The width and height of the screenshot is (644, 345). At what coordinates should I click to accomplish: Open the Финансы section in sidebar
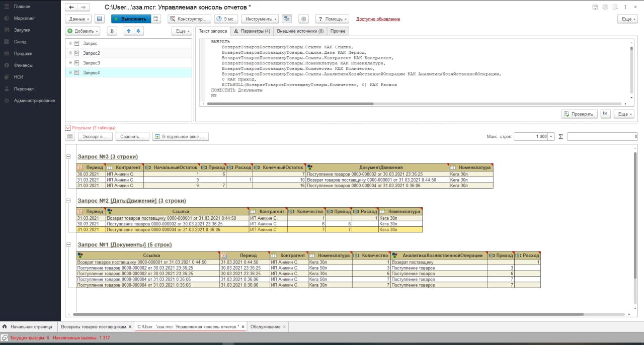[23, 65]
